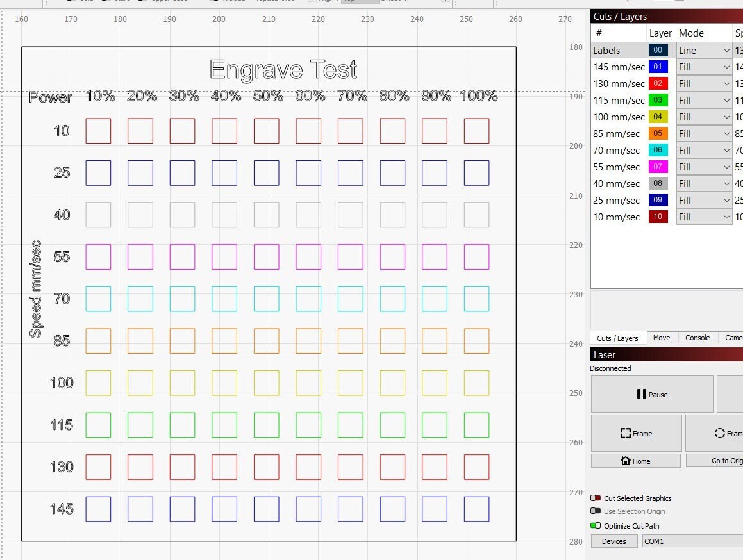Select the 55 mm/sec layer name

(616, 167)
